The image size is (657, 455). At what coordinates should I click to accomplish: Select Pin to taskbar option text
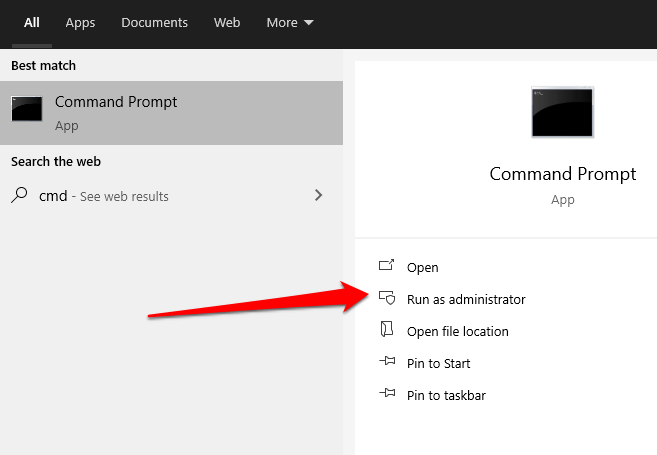tap(446, 395)
